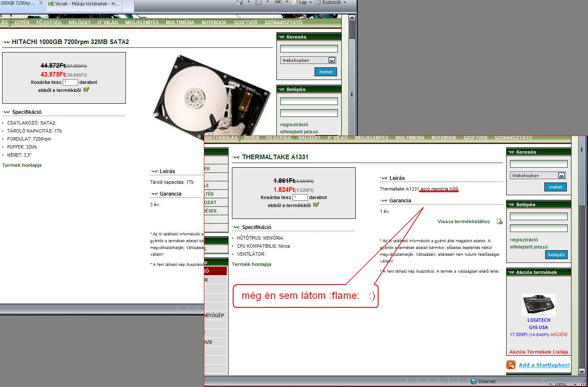Open the browser Home icon in the toolbar
This screenshot has width=588, height=387.
(x=240, y=2)
